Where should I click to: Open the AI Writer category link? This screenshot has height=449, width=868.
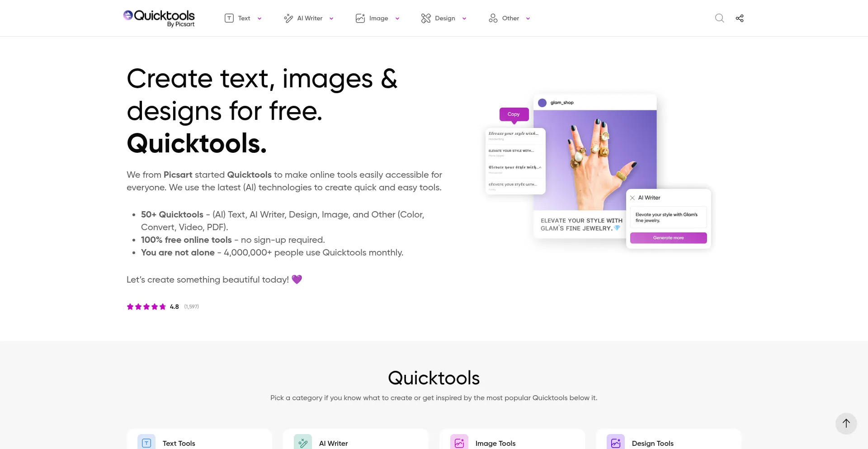tap(333, 443)
